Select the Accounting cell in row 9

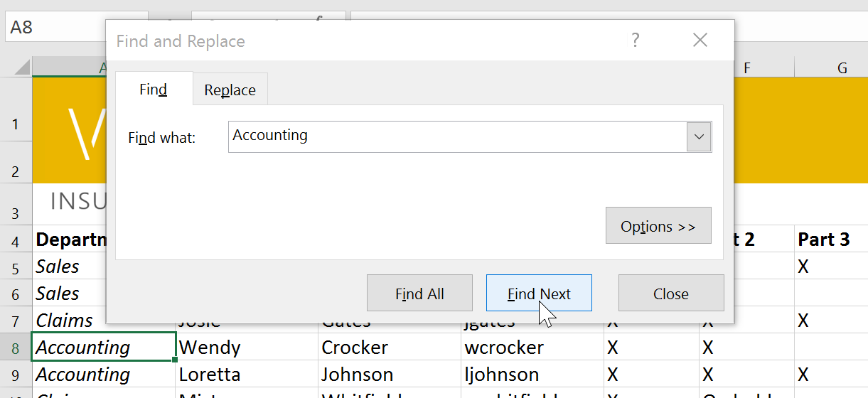(x=103, y=375)
